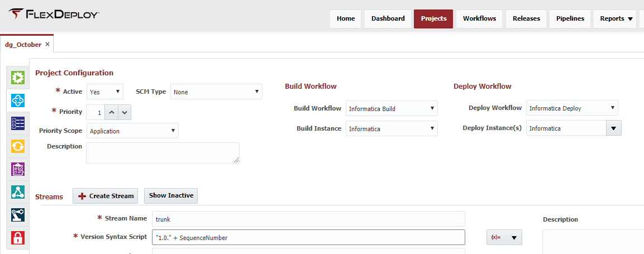The image size is (644, 254).
Task: Open the Pipelines tab
Action: point(570,19)
